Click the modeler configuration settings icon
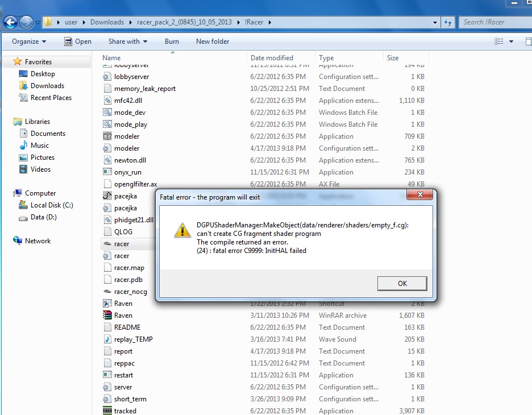 coord(107,148)
